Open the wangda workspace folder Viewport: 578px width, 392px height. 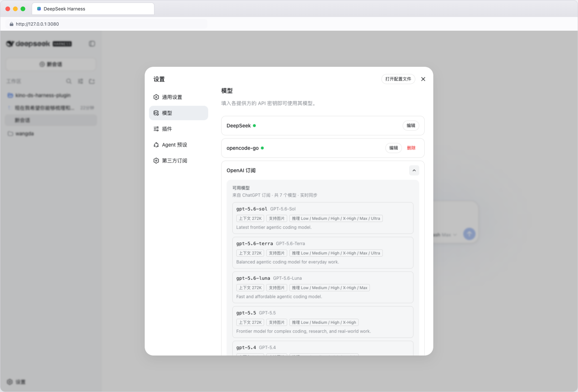click(51, 134)
